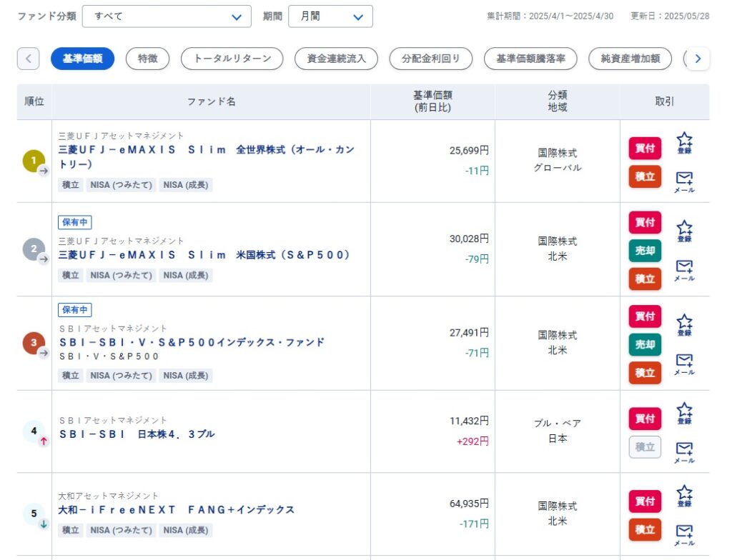This screenshot has width=732, height=560.
Task: Click rank 3 bronze medal badge
Action: coord(34,344)
